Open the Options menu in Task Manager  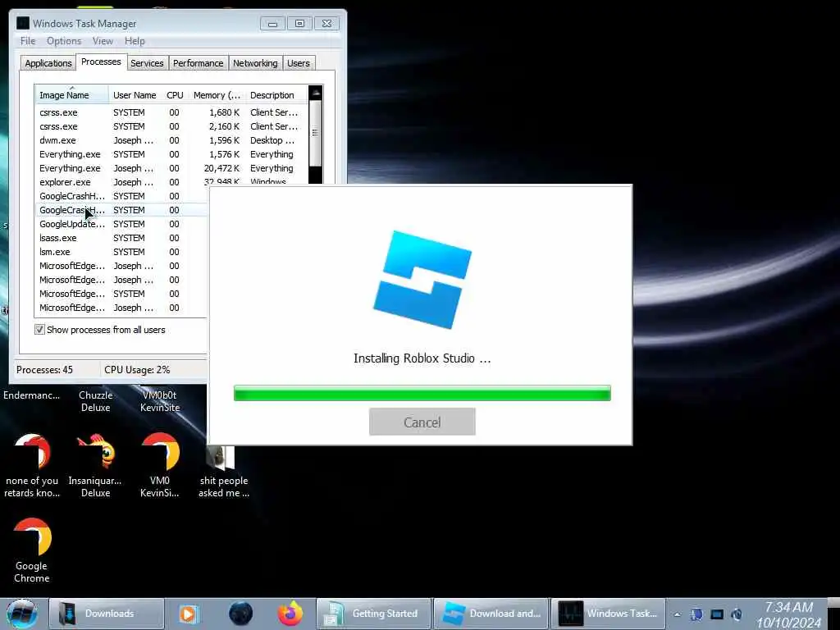(x=64, y=41)
